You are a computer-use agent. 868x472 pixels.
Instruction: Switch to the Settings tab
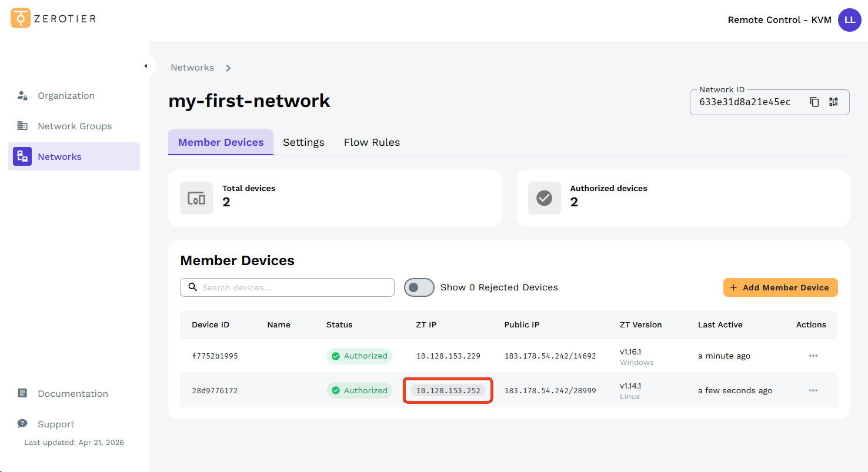[x=303, y=142]
